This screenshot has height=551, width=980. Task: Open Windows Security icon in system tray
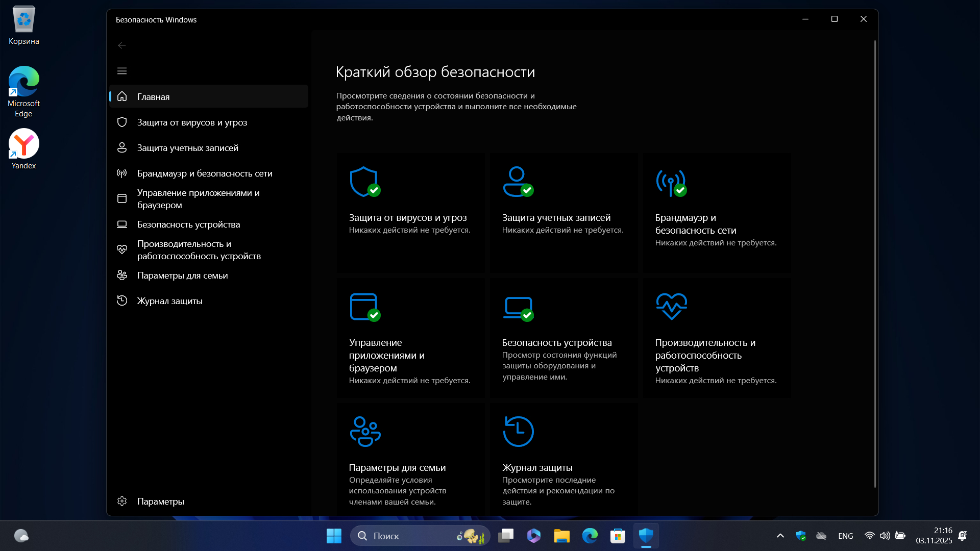(x=800, y=536)
